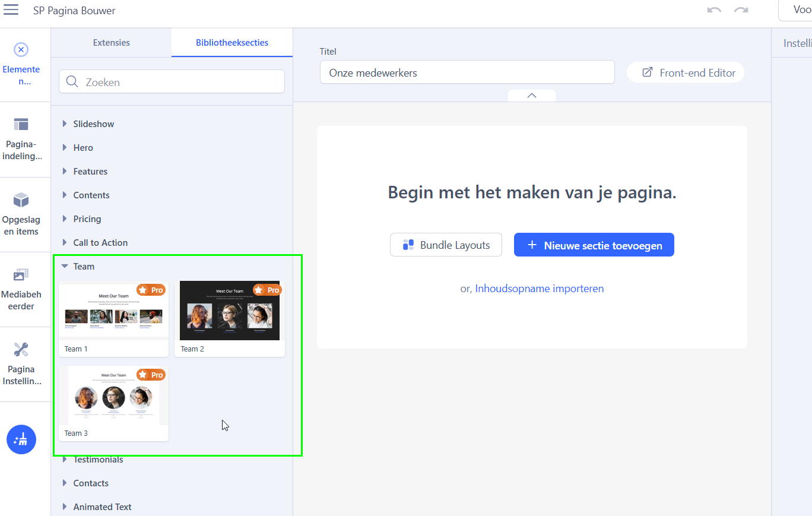Click the Inhoudsopname importeren link
This screenshot has height=516, width=812.
point(539,289)
